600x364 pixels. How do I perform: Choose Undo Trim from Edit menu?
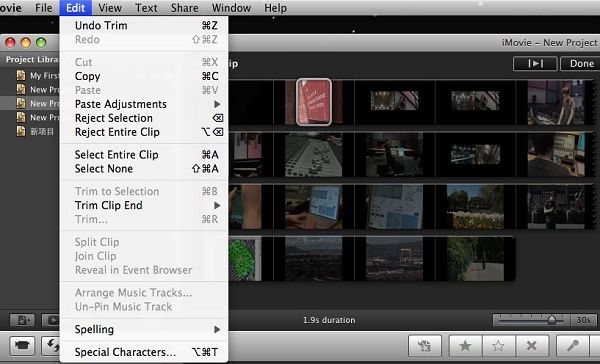144,26
